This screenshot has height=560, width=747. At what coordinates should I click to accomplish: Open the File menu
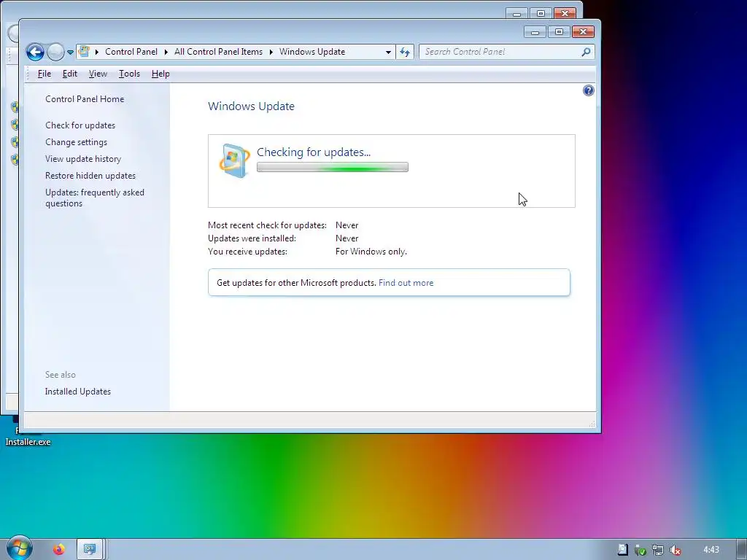point(44,74)
